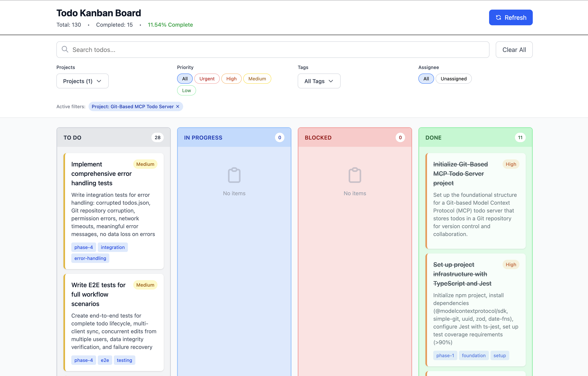Image resolution: width=588 pixels, height=376 pixels.
Task: Click the phase-1 tag
Action: [x=445, y=355]
